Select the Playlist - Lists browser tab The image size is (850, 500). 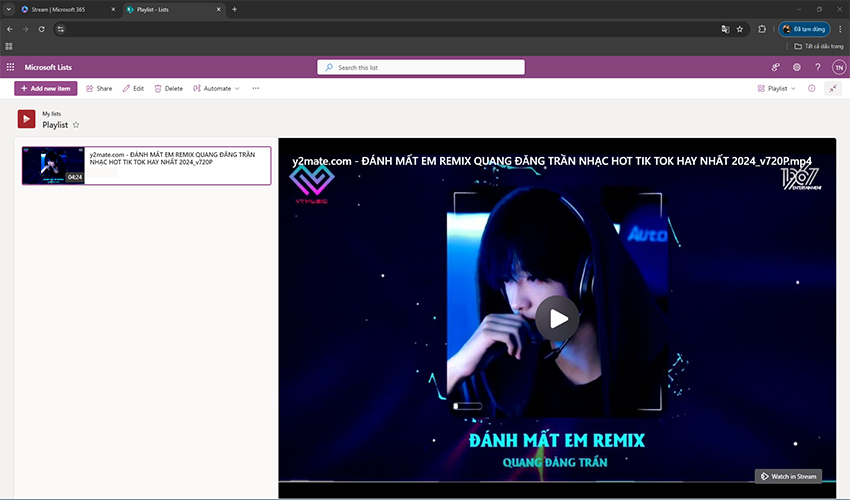click(171, 9)
